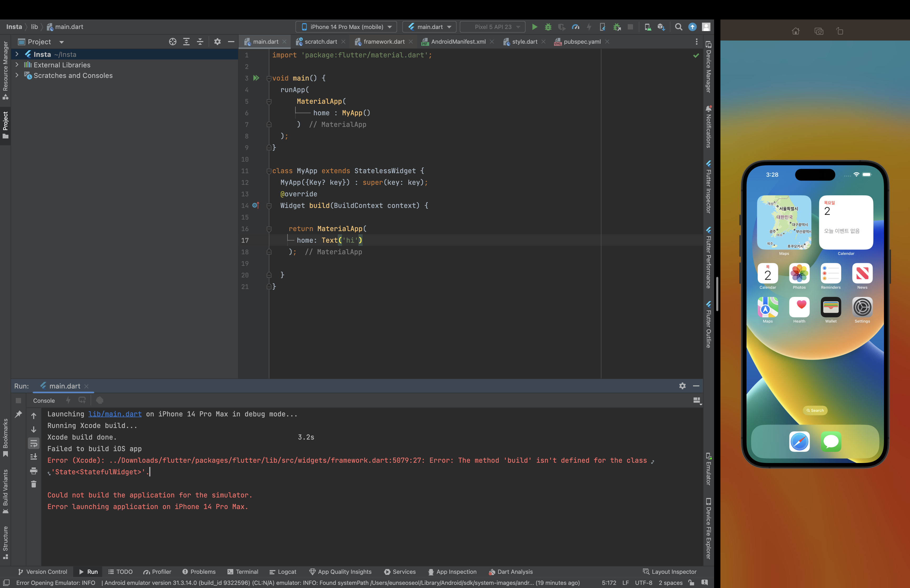The image size is (910, 588).
Task: Click the Up Stack Trace arrow in console
Action: point(34,416)
